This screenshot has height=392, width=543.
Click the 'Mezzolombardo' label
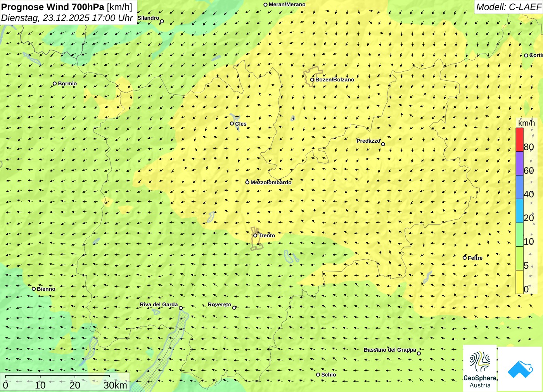[271, 182]
